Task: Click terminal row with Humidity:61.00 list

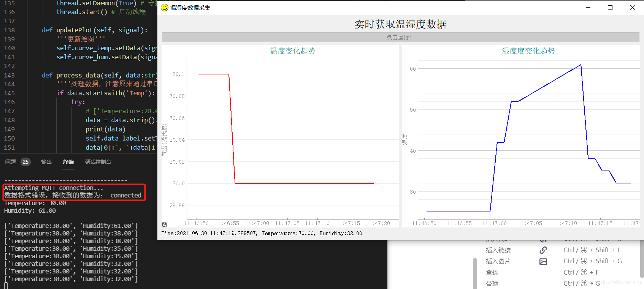Action: 71,226
